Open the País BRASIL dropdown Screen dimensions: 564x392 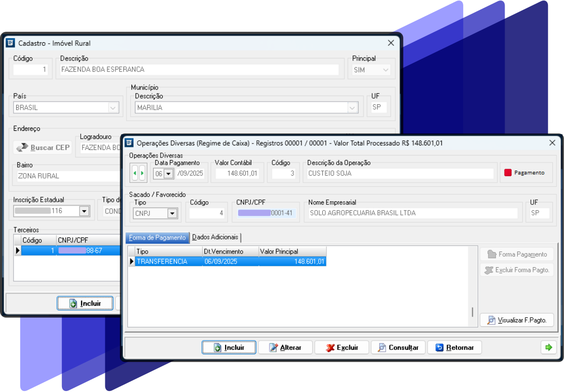tap(113, 108)
